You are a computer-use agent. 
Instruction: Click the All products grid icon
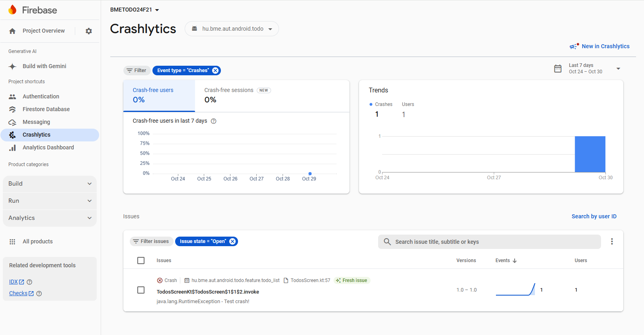click(x=12, y=242)
